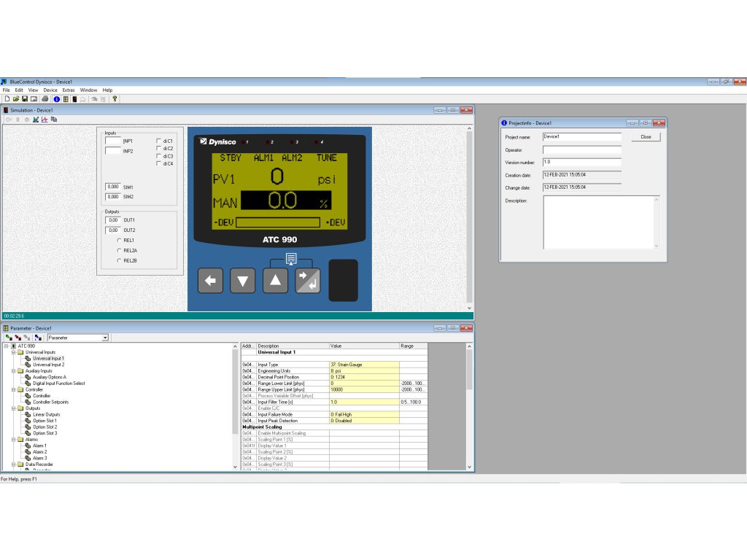Toggle the di C2 checkbox
This screenshot has width=747, height=560.
(x=158, y=149)
